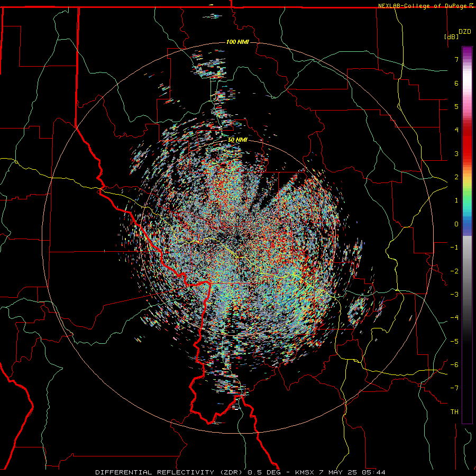Click the 6 value on color scale

456,83
